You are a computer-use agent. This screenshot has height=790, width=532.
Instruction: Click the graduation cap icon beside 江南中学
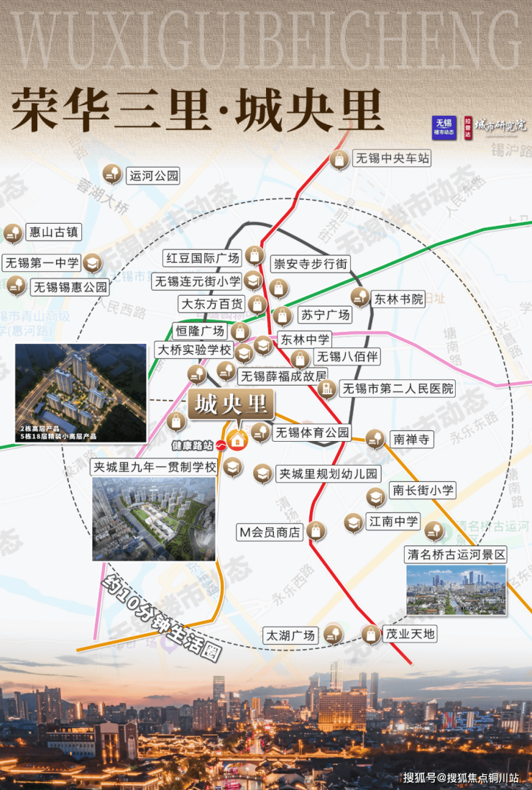354,522
